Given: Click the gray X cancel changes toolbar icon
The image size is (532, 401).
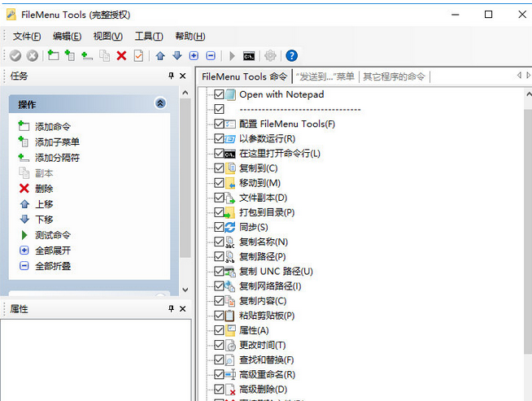Looking at the screenshot, I should (33, 55).
